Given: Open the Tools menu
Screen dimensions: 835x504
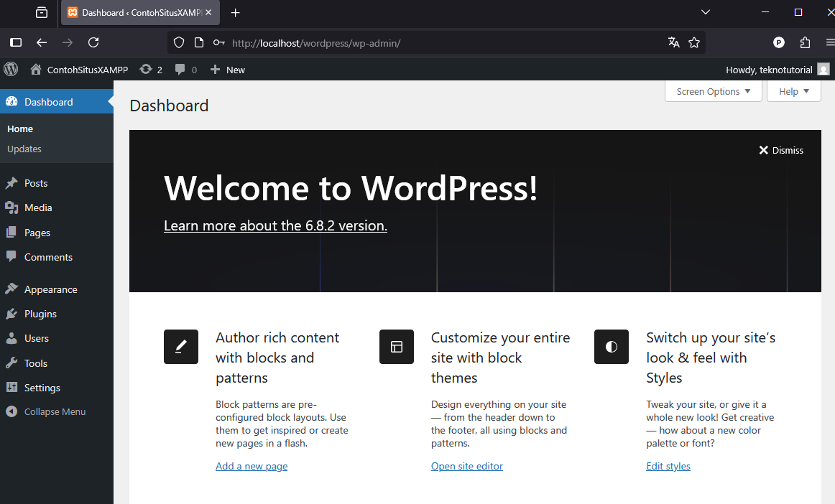Looking at the screenshot, I should (57, 363).
